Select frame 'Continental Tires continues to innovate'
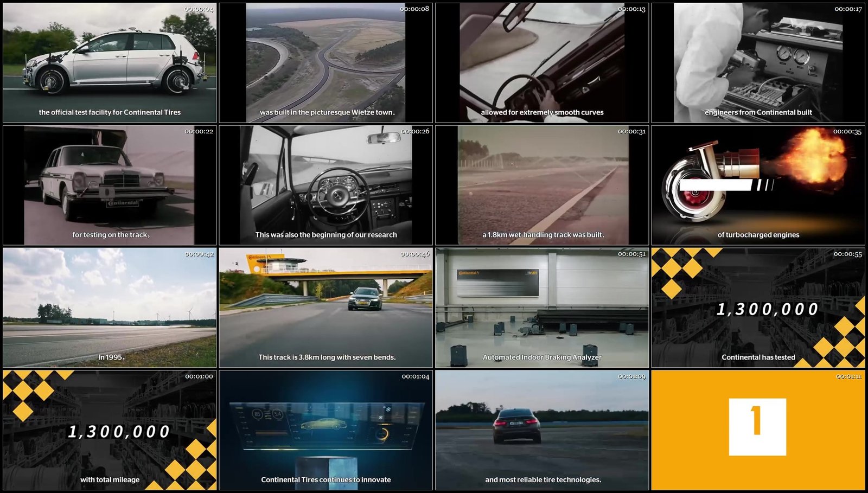Screen dimensions: 868x493 (325, 430)
